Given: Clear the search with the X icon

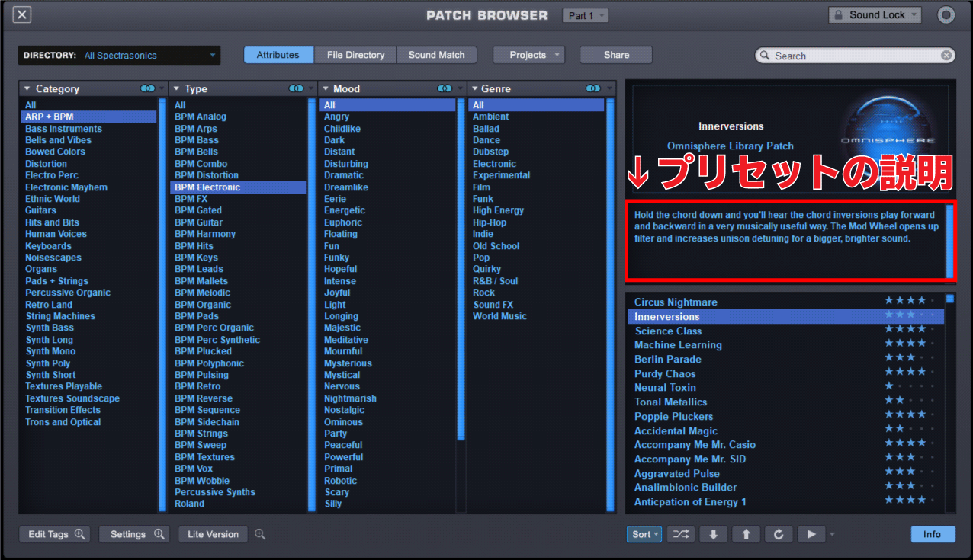Looking at the screenshot, I should point(946,56).
